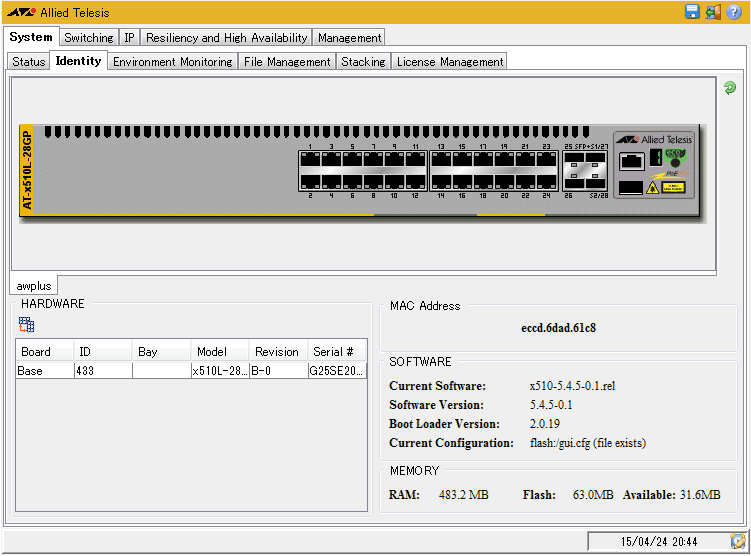Click the Allied Telesis logo in the title bar
The height and width of the screenshot is (556, 751).
[x=21, y=12]
